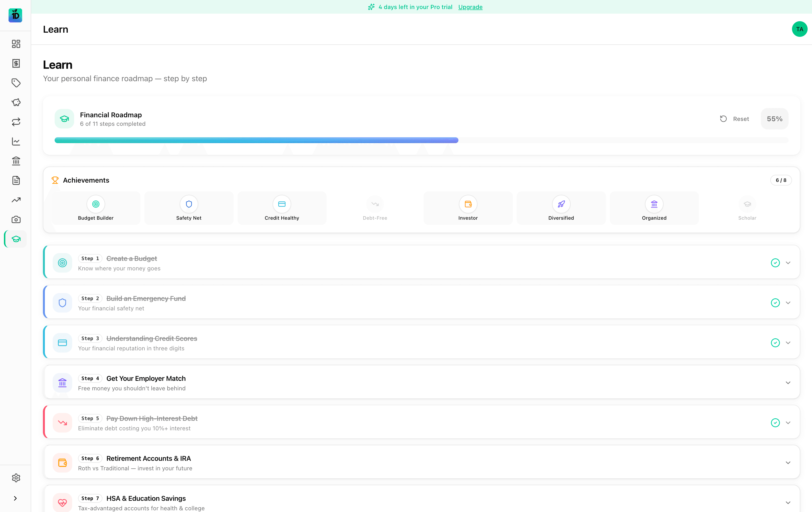This screenshot has height=512, width=812.
Task: Toggle completion checkmark on Step 5 Pay Down High-Interest Debt
Action: tap(775, 423)
